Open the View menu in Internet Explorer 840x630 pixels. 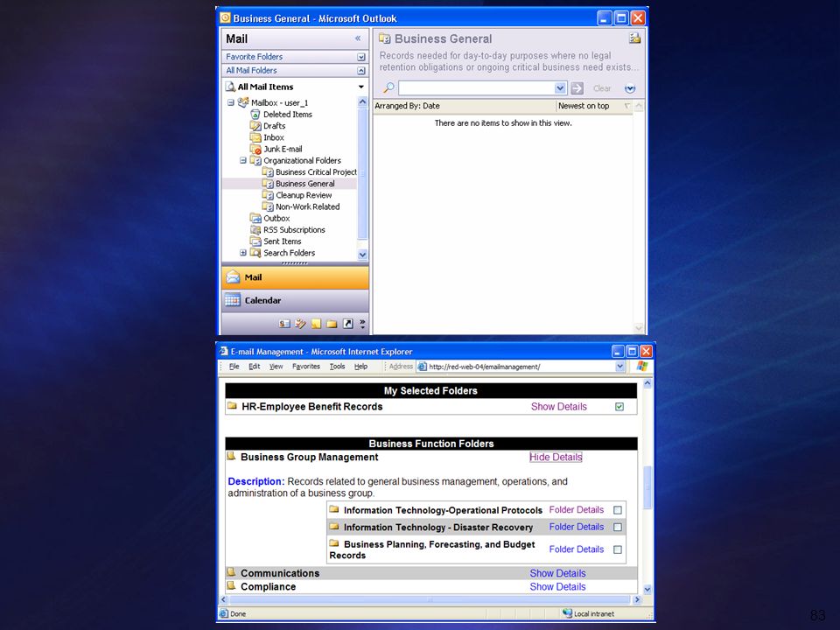click(276, 367)
